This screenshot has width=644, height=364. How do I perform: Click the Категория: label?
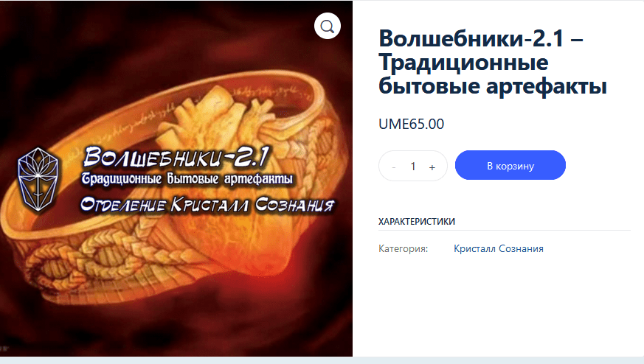point(403,249)
